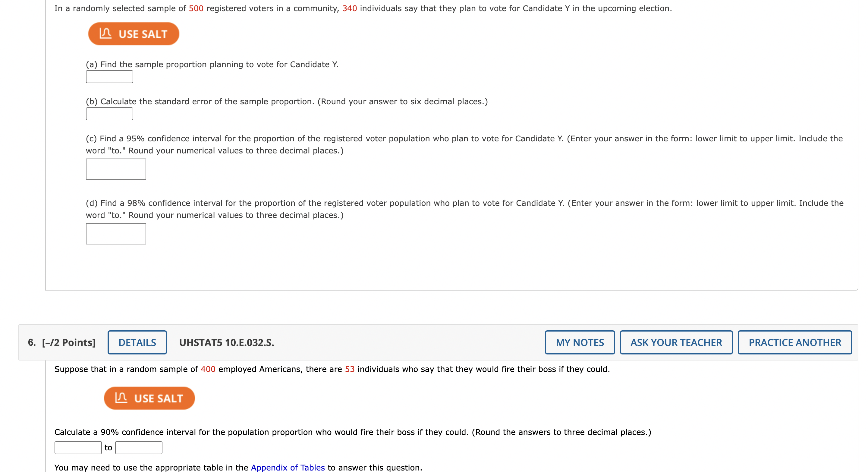This screenshot has height=472, width=868.
Task: Click the lower limit box for question 6
Action: 77,448
